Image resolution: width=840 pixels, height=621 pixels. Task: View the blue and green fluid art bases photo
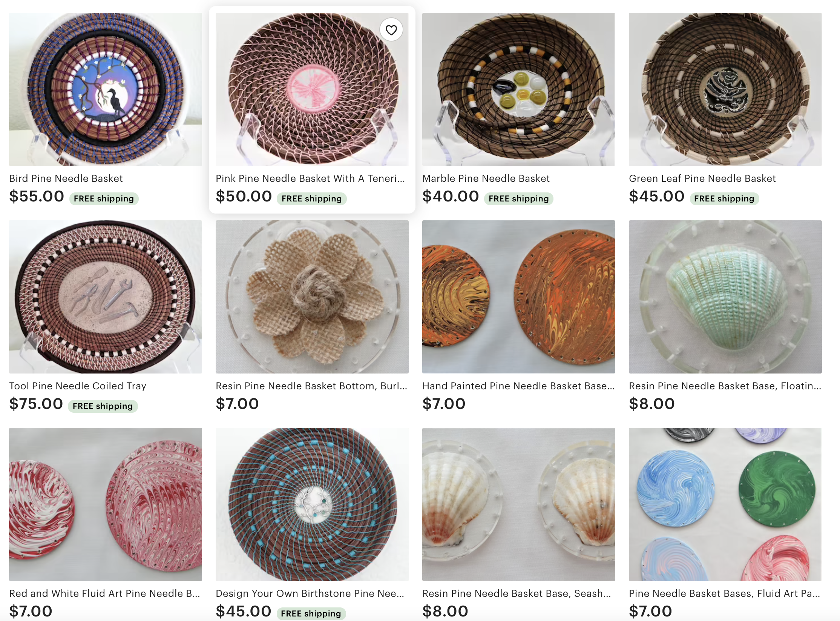click(x=725, y=504)
